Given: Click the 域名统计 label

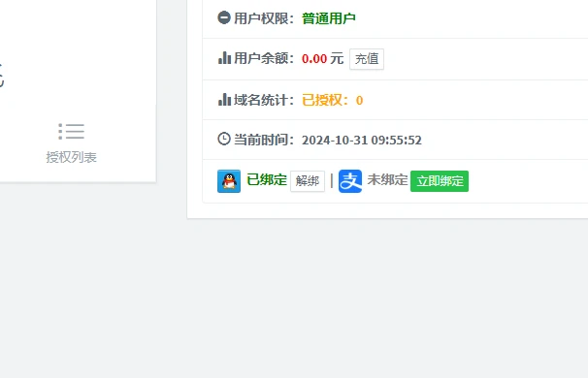Looking at the screenshot, I should click(264, 100).
